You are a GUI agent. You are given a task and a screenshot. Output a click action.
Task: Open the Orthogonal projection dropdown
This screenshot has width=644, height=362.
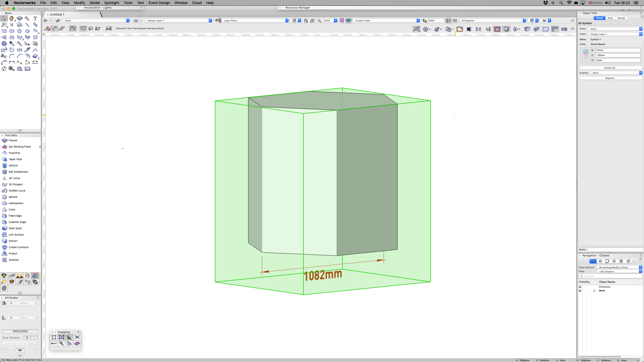(493, 21)
